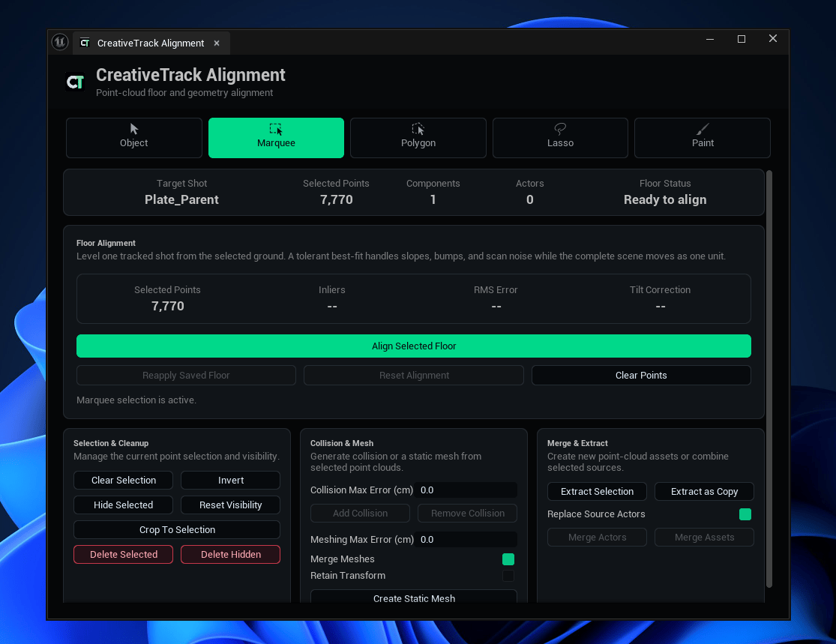Click the Ready to align status
836x644 pixels.
[x=665, y=200]
